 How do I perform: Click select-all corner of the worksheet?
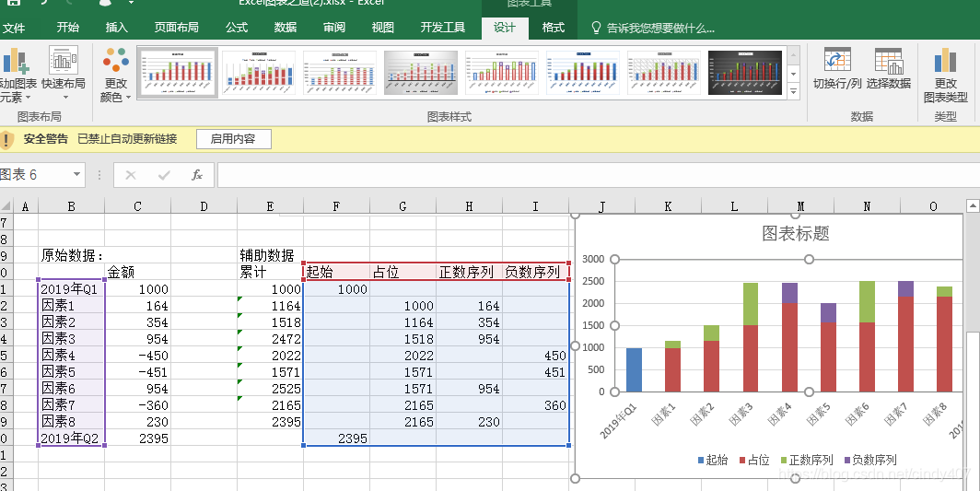click(x=6, y=206)
